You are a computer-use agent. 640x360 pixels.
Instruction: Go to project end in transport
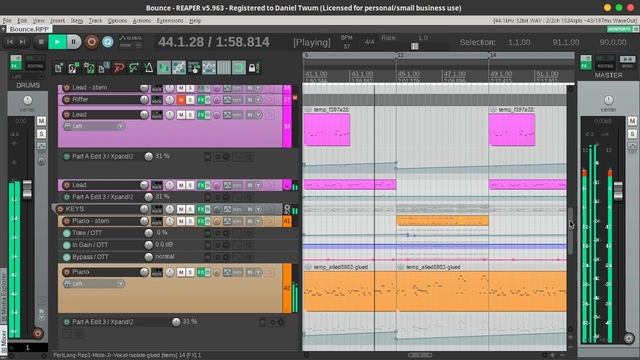23,42
